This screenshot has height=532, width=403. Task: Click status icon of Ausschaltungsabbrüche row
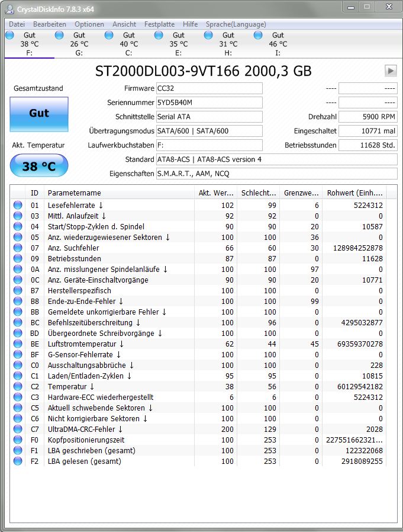point(18,365)
